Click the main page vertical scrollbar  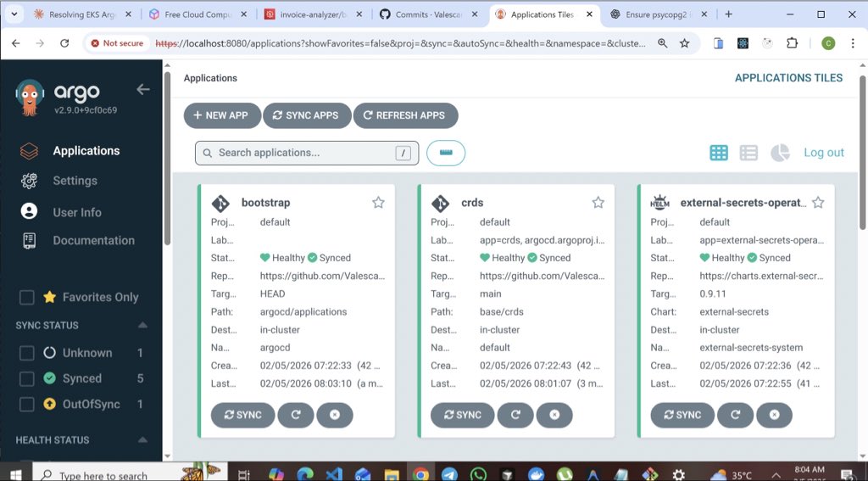862,153
